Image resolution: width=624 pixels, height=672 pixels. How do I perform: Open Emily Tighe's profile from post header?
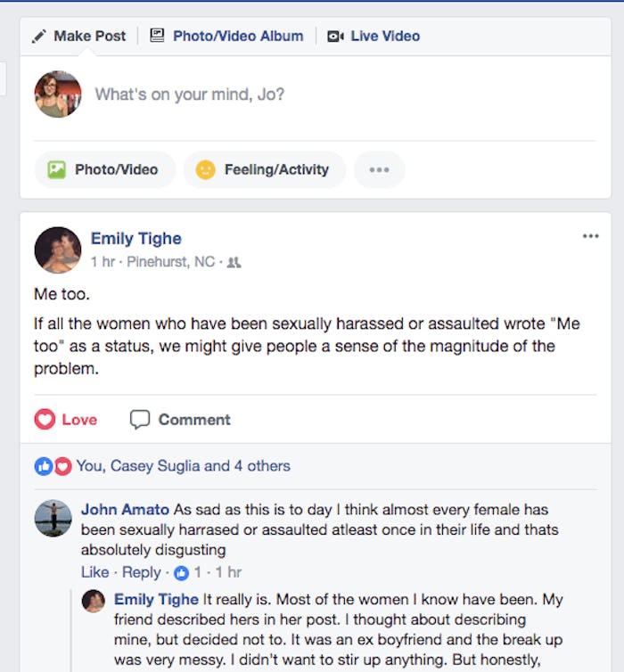pos(135,238)
